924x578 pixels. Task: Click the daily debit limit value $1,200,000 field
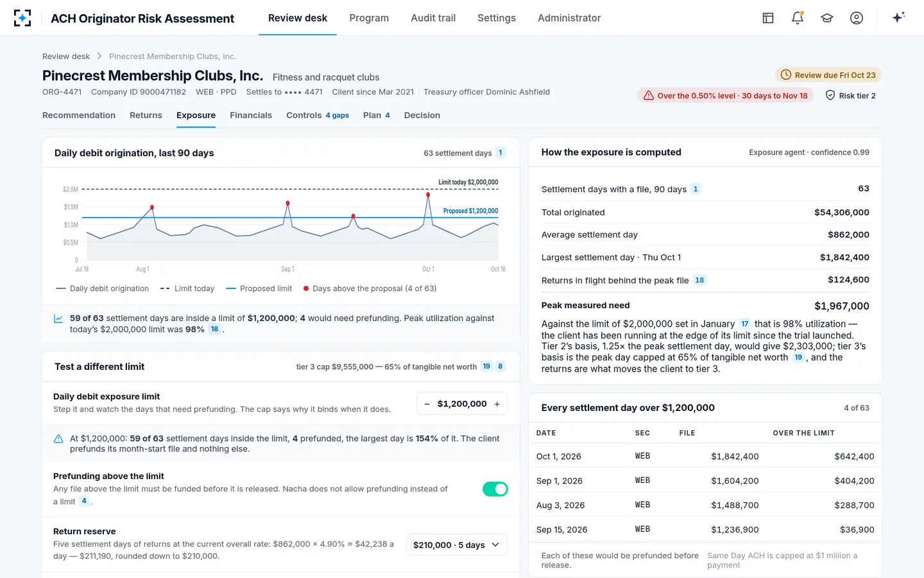point(462,404)
